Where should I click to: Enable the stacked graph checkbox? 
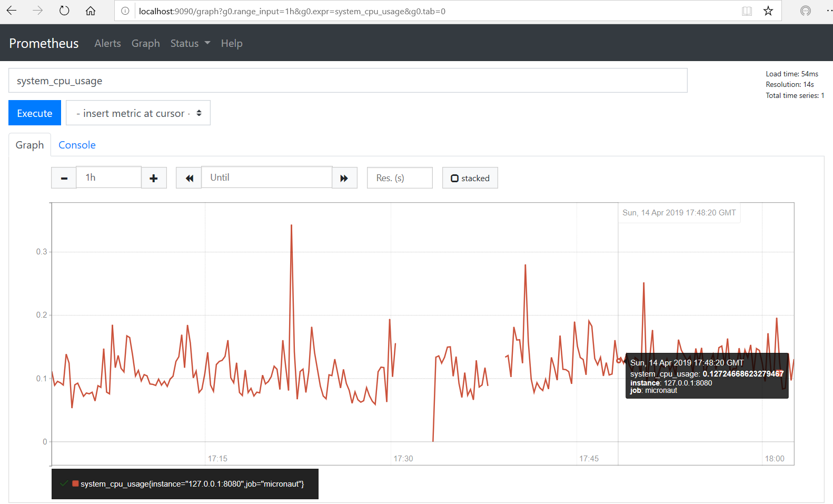455,179
